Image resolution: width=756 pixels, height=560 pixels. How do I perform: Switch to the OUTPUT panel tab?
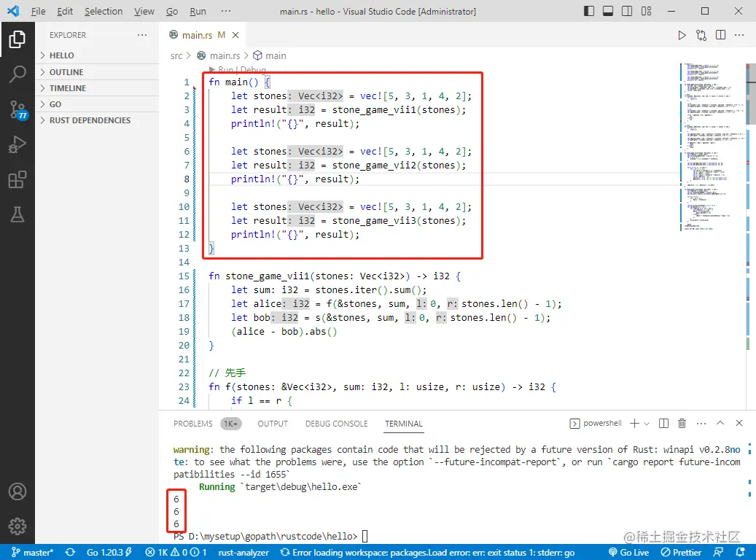coord(273,424)
